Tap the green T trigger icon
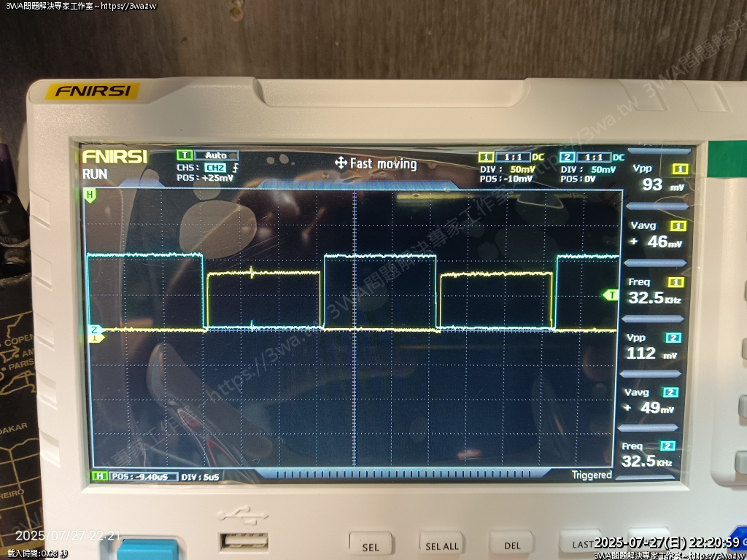This screenshot has width=747, height=560. coord(185,155)
